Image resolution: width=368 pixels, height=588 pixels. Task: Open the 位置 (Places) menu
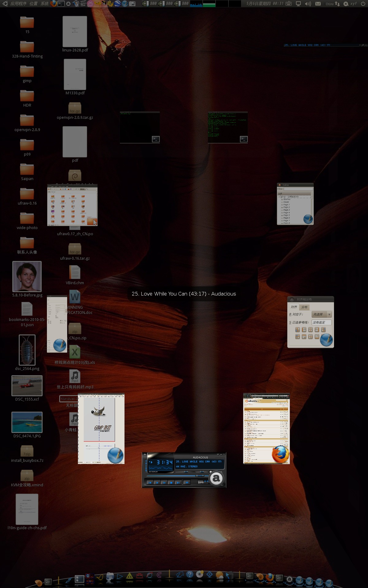point(33,4)
